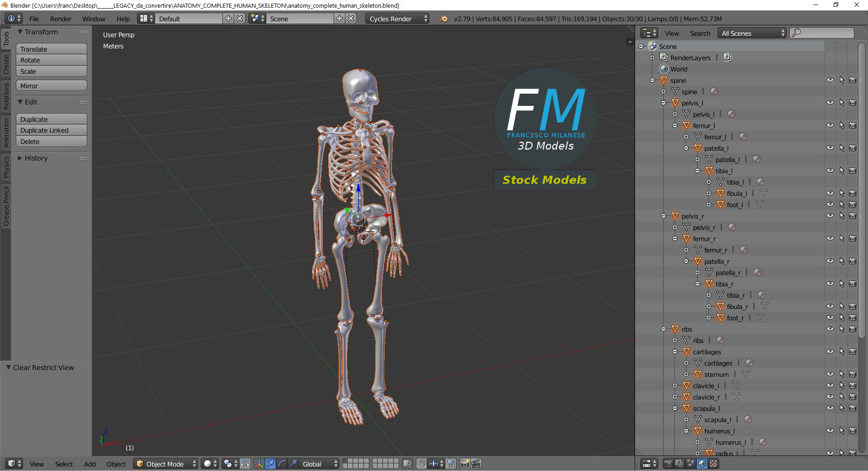
Task: Select the Translate manipulator arrow icon
Action: click(x=270, y=464)
